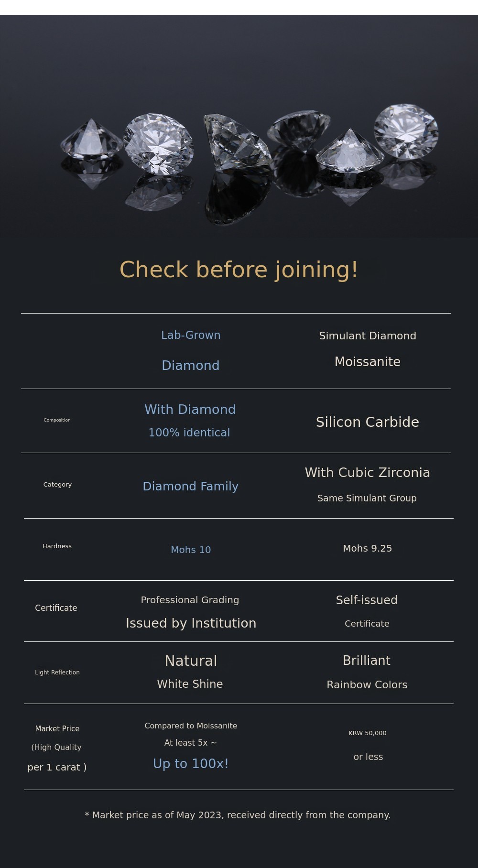Click the "With Diamond 100% identical" text
Screen dimensions: 478x868
point(190,421)
